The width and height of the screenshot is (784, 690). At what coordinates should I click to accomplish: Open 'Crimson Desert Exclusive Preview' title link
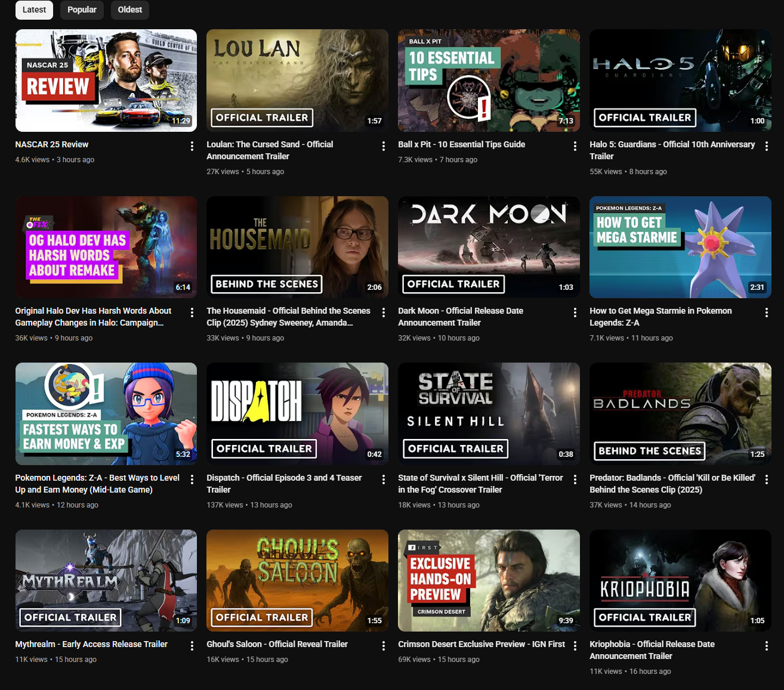coord(481,644)
